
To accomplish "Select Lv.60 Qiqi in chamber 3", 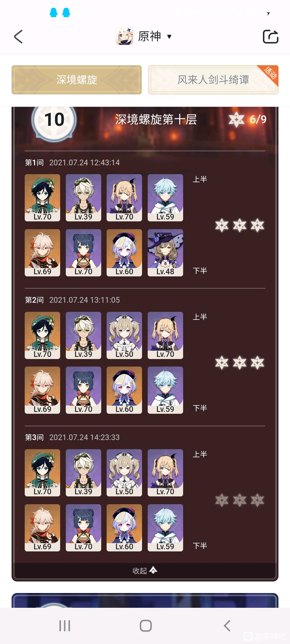I will tap(124, 528).
